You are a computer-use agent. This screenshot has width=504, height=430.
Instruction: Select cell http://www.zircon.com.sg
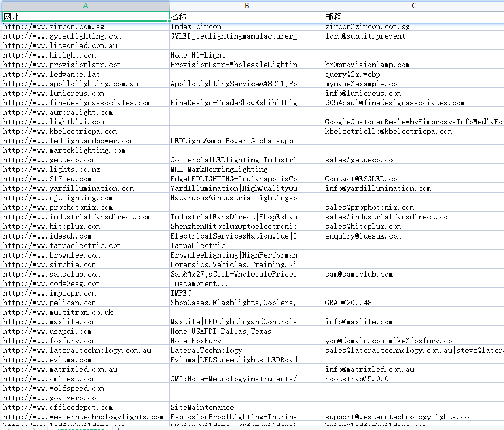tap(86, 27)
